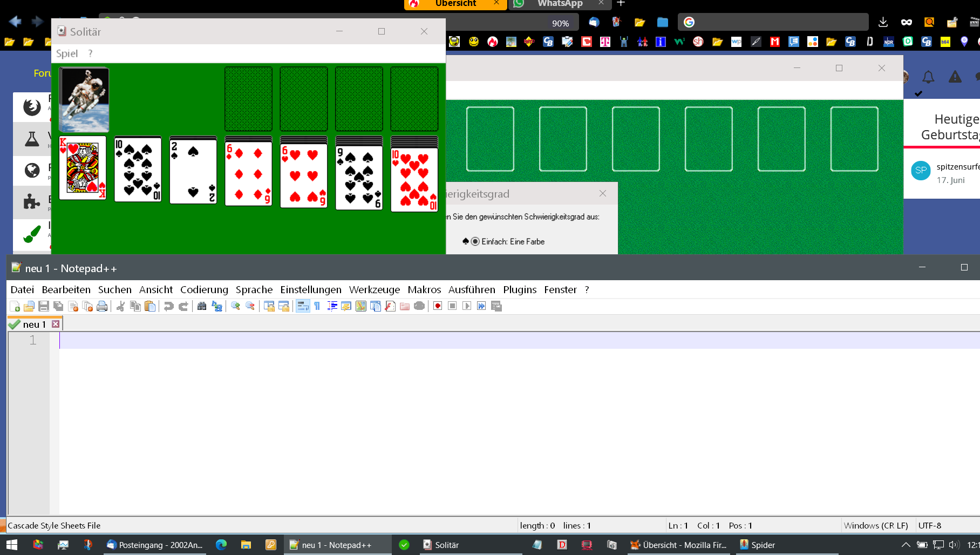Select the 'Einfach: Eine Farbe' radio button
The width and height of the screenshot is (980, 555).
[475, 241]
